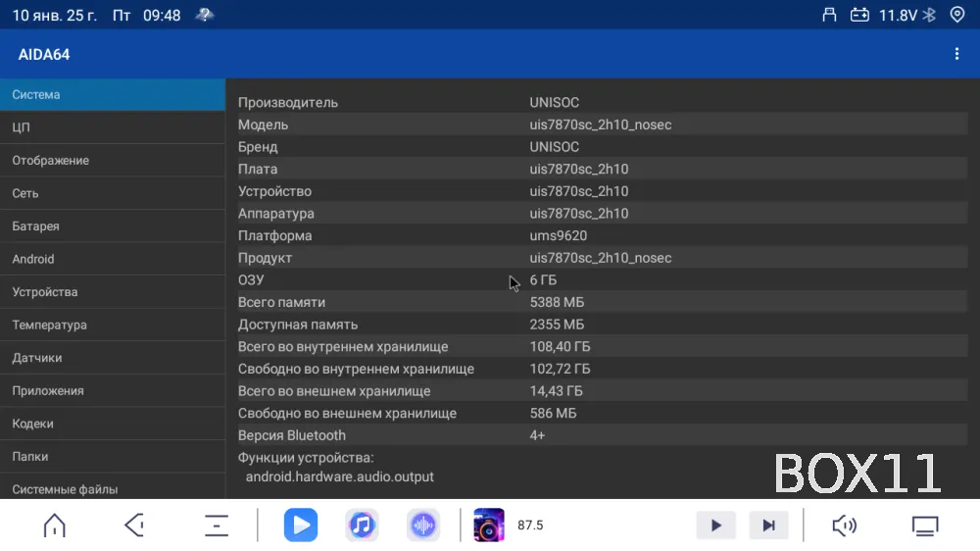Open the Батарея sidebar section
The height and width of the screenshot is (551, 980).
coord(113,226)
